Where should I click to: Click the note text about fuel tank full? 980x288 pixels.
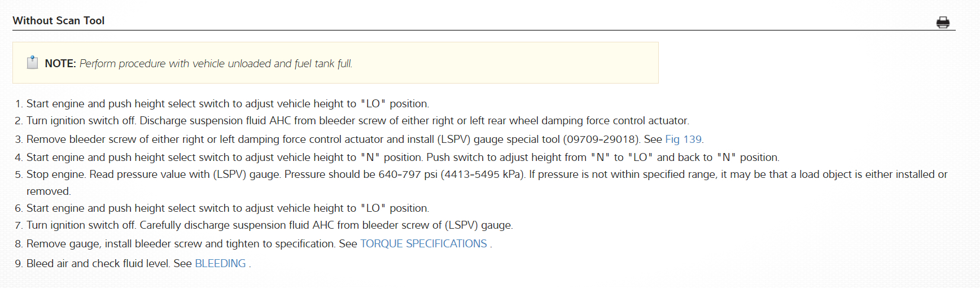coord(216,64)
